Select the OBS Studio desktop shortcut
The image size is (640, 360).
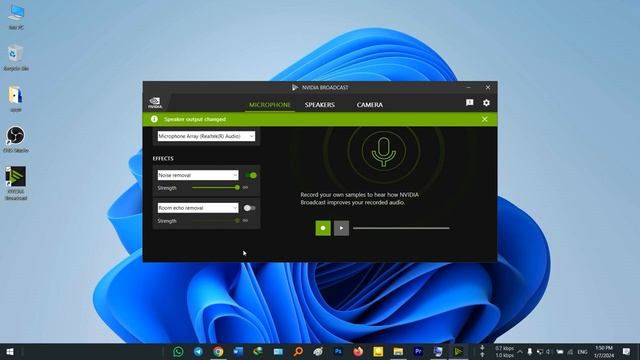(x=16, y=140)
